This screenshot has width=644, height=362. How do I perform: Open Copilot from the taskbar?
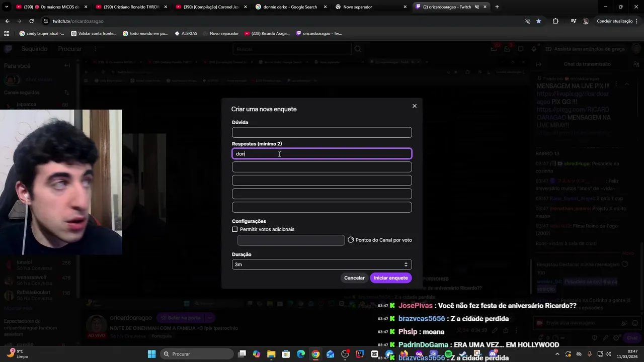pyautogui.click(x=257, y=354)
